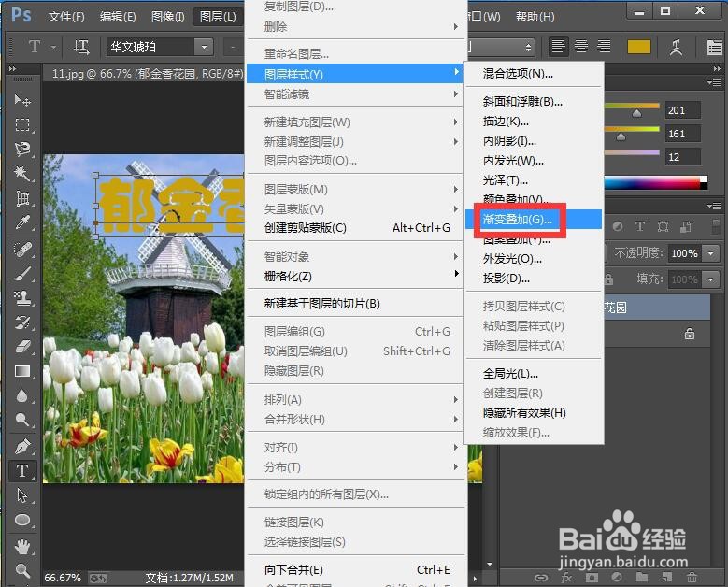Filter layers by smart objects

pyautogui.click(x=686, y=226)
